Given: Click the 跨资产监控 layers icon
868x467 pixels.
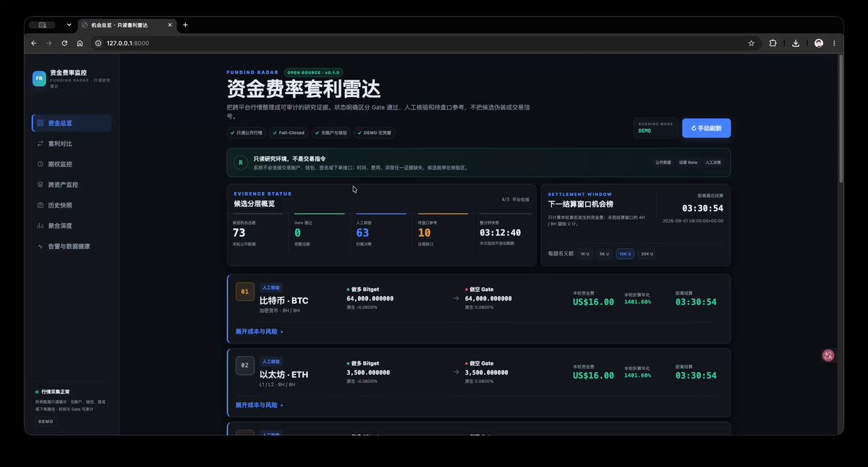Looking at the screenshot, I should 41,185.
